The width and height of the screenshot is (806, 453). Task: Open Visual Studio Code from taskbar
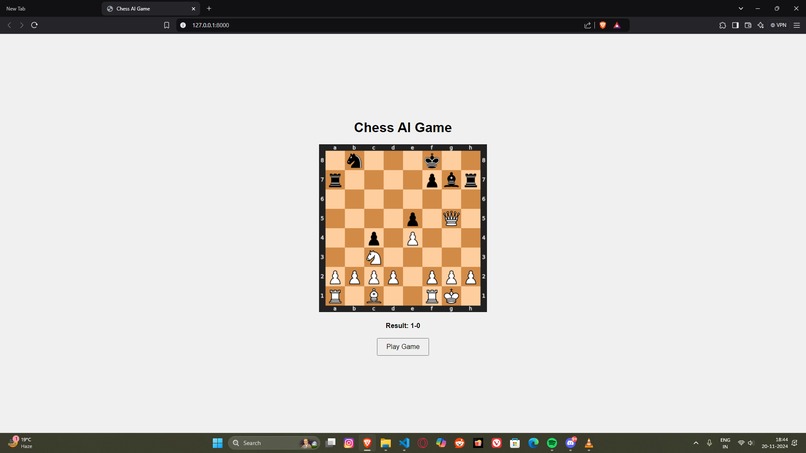coord(404,443)
